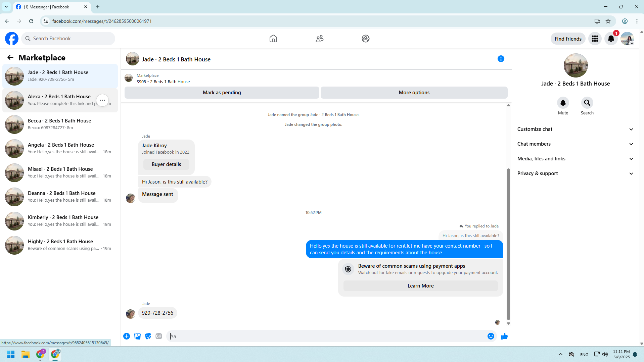Send a thumbs-up like
The height and width of the screenshot is (362, 644).
click(x=504, y=336)
